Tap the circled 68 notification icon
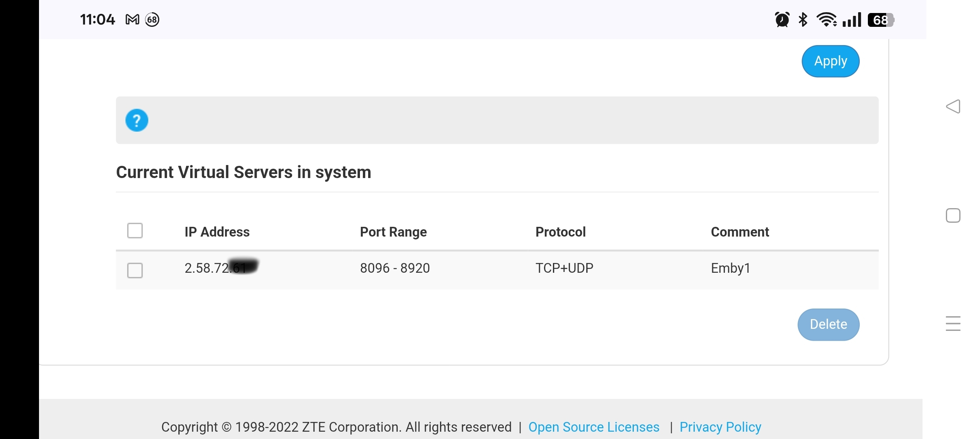The image size is (980, 439). [x=152, y=20]
